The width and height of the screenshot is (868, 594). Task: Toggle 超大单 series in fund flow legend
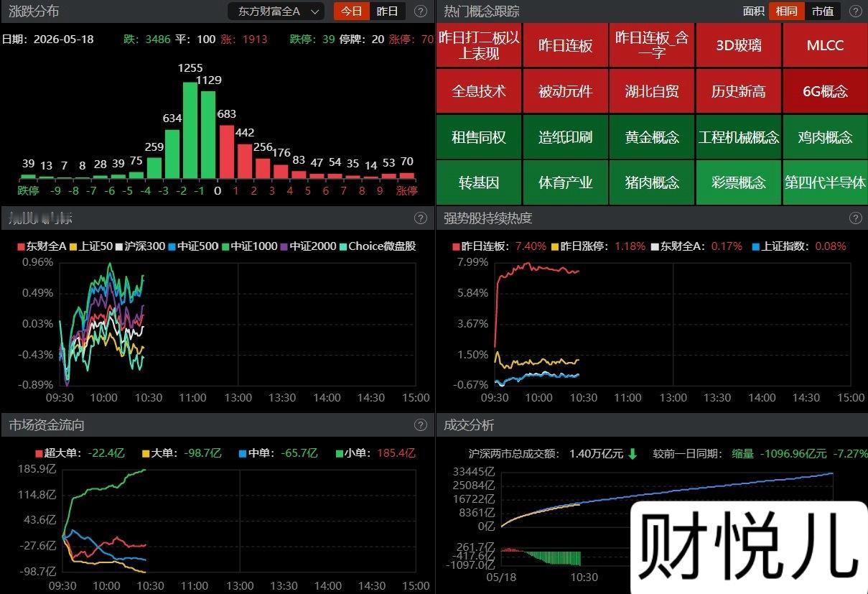pos(80,453)
